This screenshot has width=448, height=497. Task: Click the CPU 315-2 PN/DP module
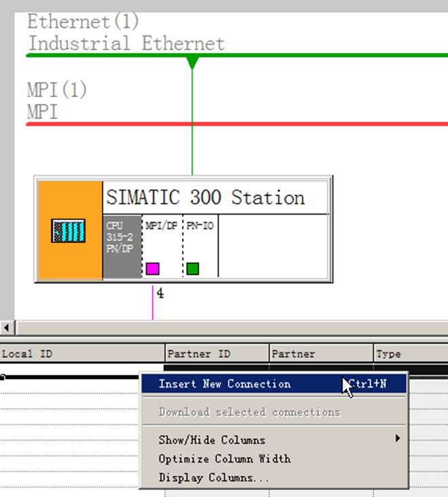point(122,246)
